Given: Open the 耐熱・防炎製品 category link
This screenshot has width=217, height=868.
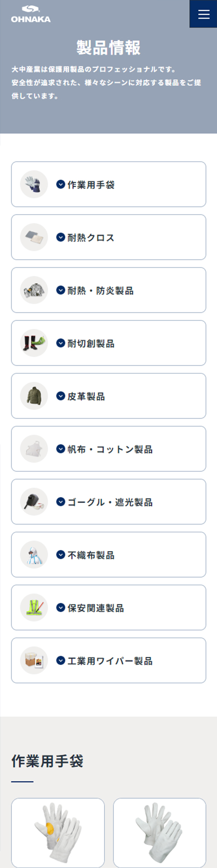Looking at the screenshot, I should [108, 290].
